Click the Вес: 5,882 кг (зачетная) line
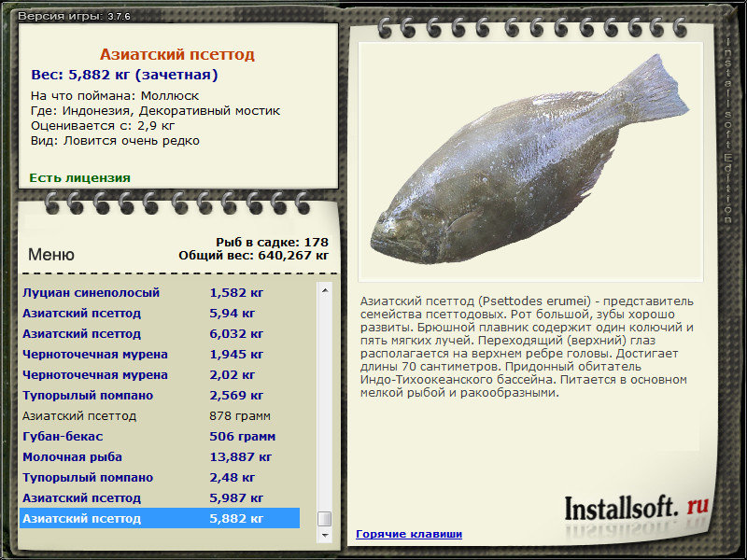This screenshot has width=747, height=560. pos(124,75)
